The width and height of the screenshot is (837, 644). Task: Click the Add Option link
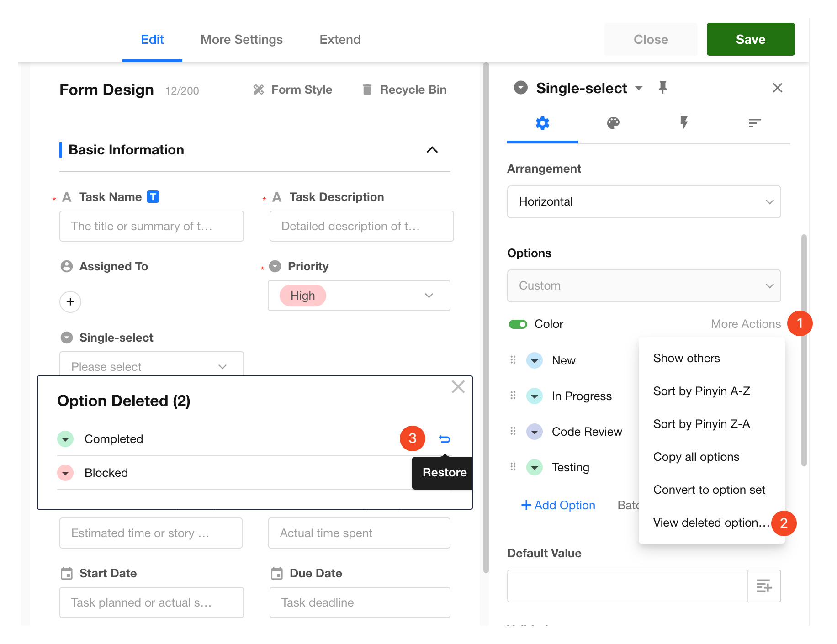point(558,505)
